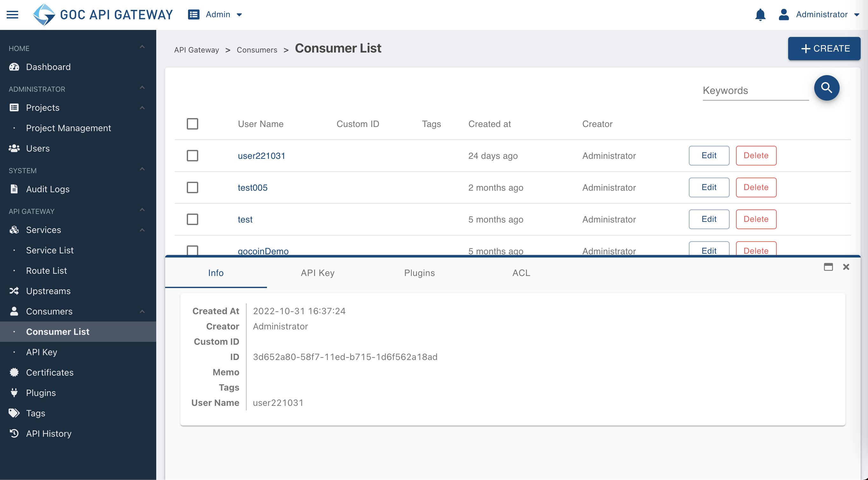Focus the Keywords search field

click(756, 90)
